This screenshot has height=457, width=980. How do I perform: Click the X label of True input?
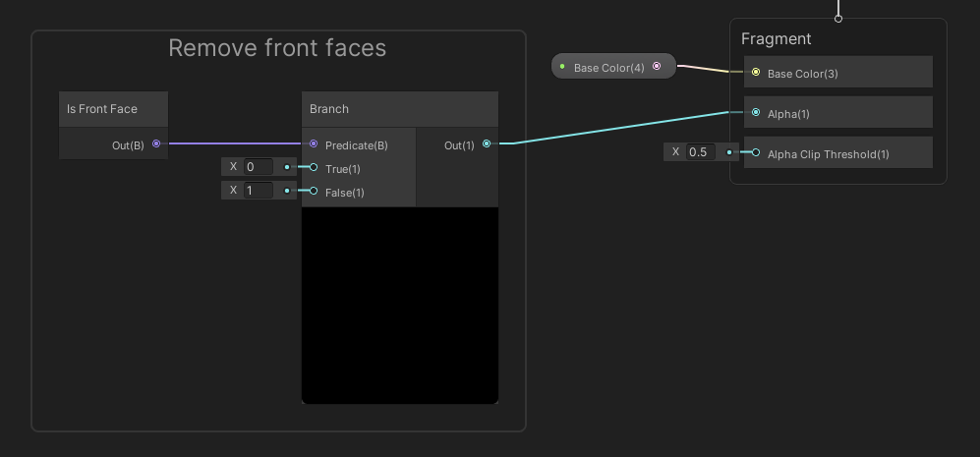233,166
